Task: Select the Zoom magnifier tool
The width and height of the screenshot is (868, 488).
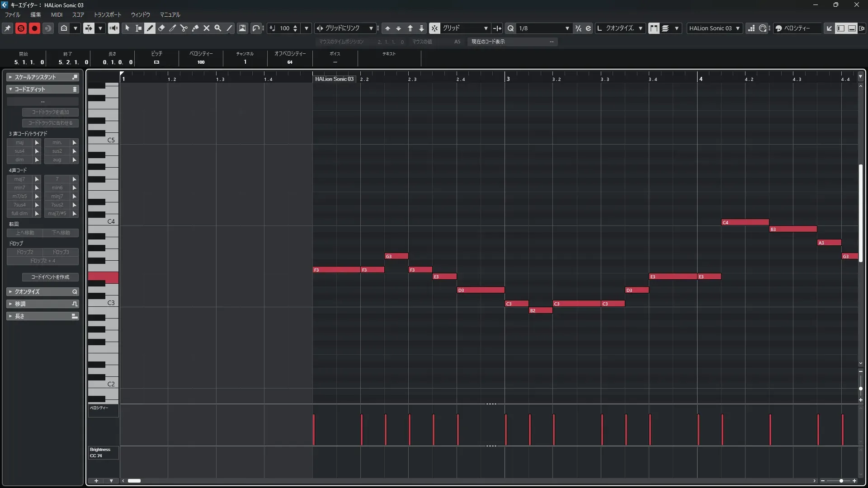Action: 218,28
